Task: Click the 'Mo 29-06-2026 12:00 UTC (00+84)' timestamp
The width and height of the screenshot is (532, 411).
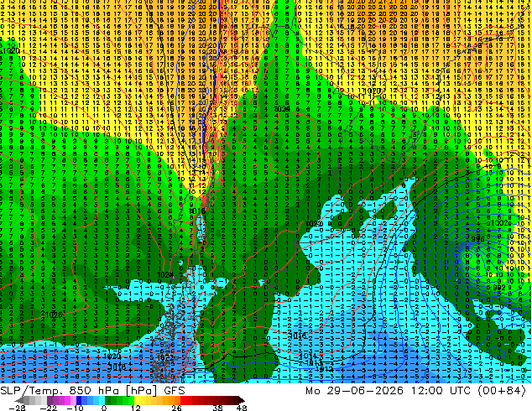Action: [416, 391]
